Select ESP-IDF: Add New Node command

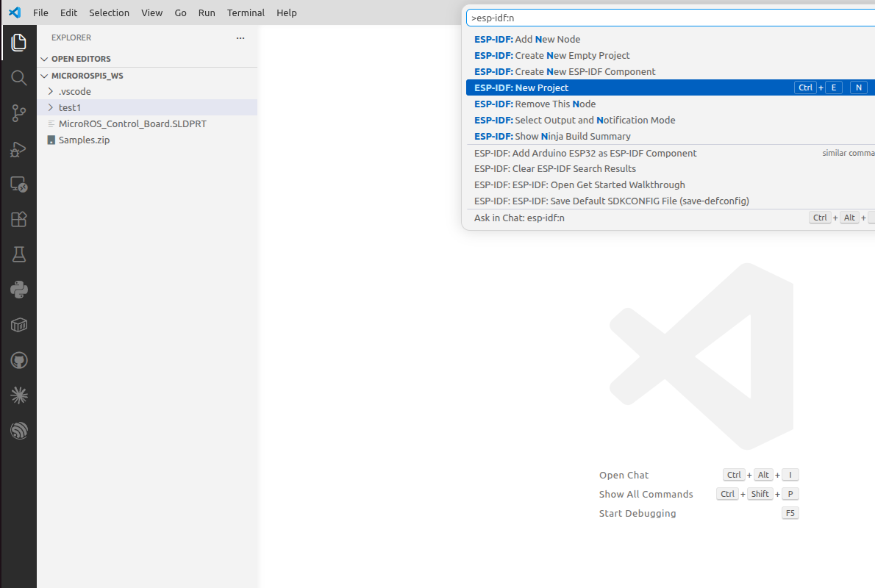670,39
